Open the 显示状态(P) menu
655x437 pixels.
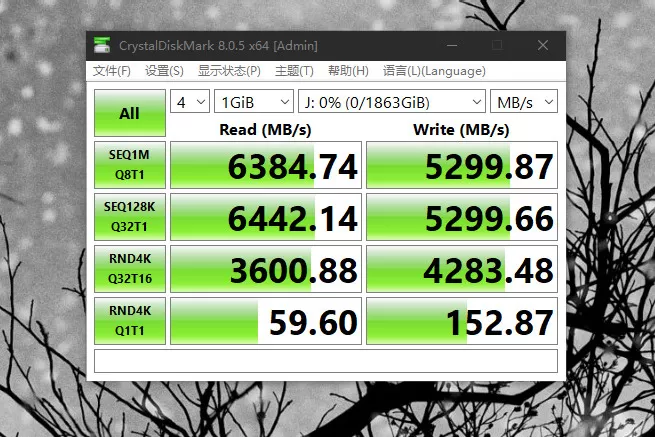click(x=229, y=71)
